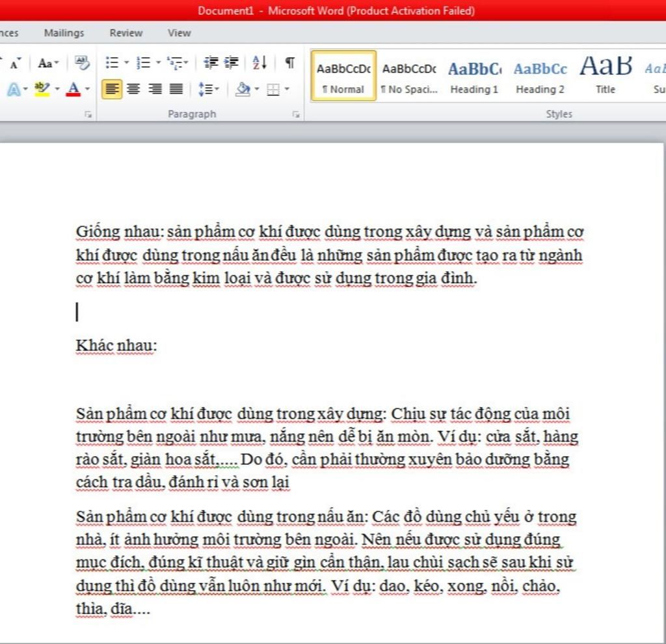This screenshot has height=644, width=666.
Task: Open the View ribbon tab
Action: point(180,33)
